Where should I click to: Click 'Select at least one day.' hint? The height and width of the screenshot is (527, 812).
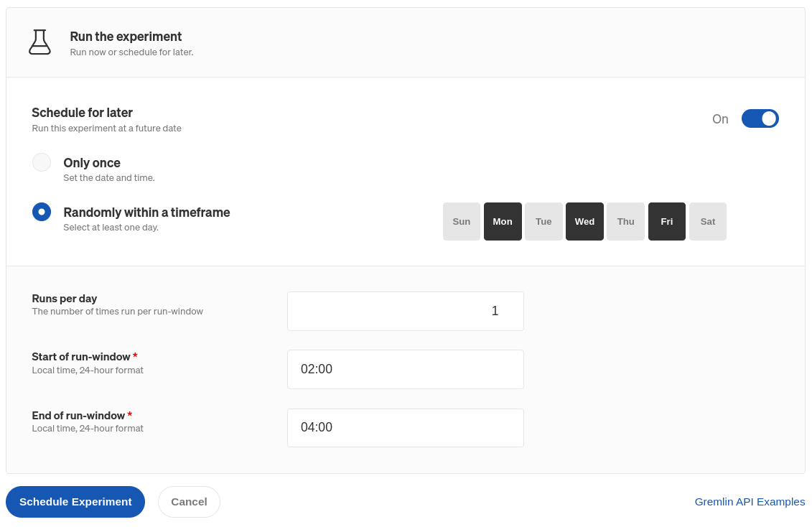(x=111, y=228)
